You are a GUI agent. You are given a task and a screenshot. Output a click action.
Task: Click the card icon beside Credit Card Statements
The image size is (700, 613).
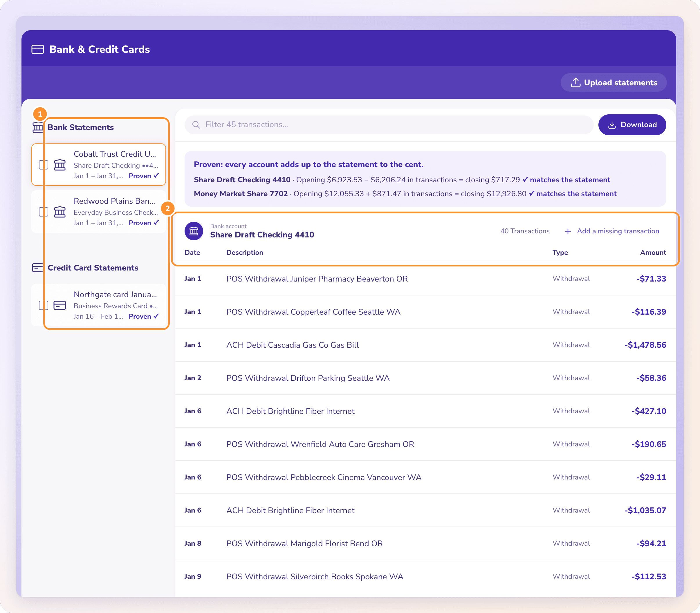pyautogui.click(x=38, y=268)
